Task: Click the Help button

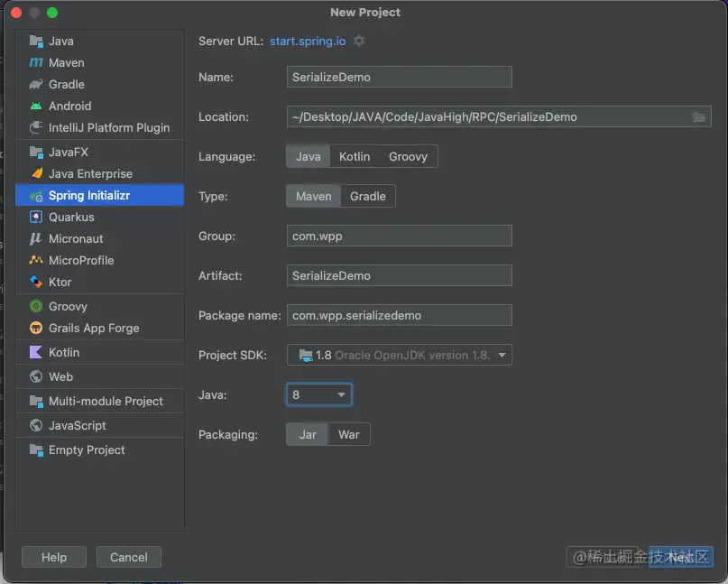Action: [54, 557]
